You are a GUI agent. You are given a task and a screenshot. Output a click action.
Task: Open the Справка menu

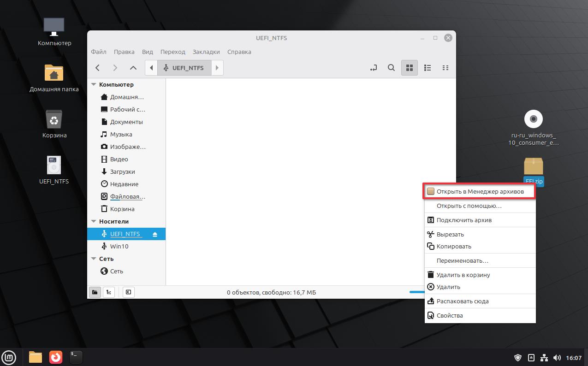[239, 52]
